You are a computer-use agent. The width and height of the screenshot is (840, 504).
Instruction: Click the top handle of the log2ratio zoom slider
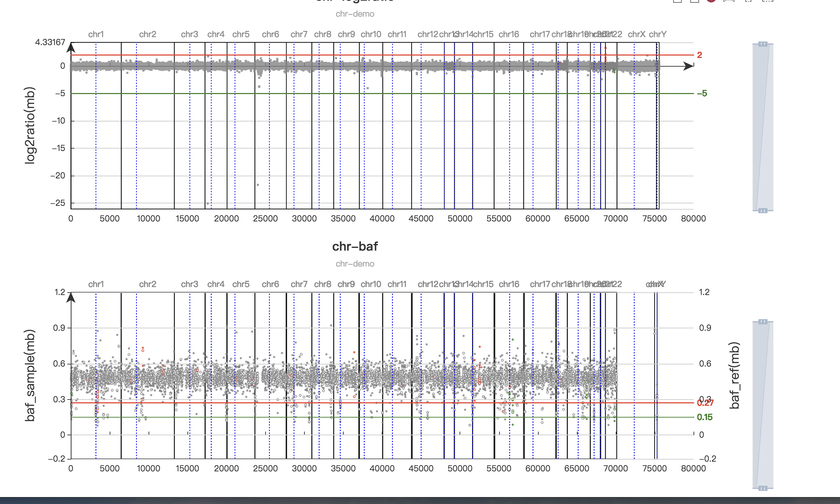click(763, 44)
